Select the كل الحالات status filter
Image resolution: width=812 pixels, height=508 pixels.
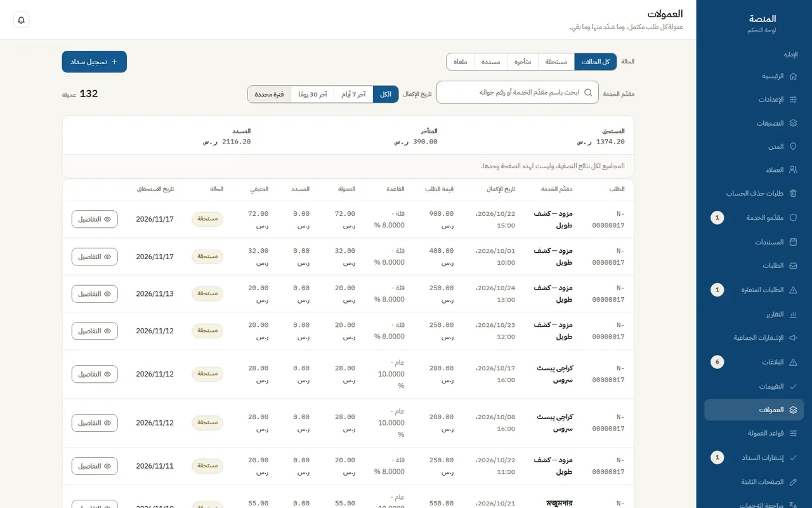click(596, 62)
